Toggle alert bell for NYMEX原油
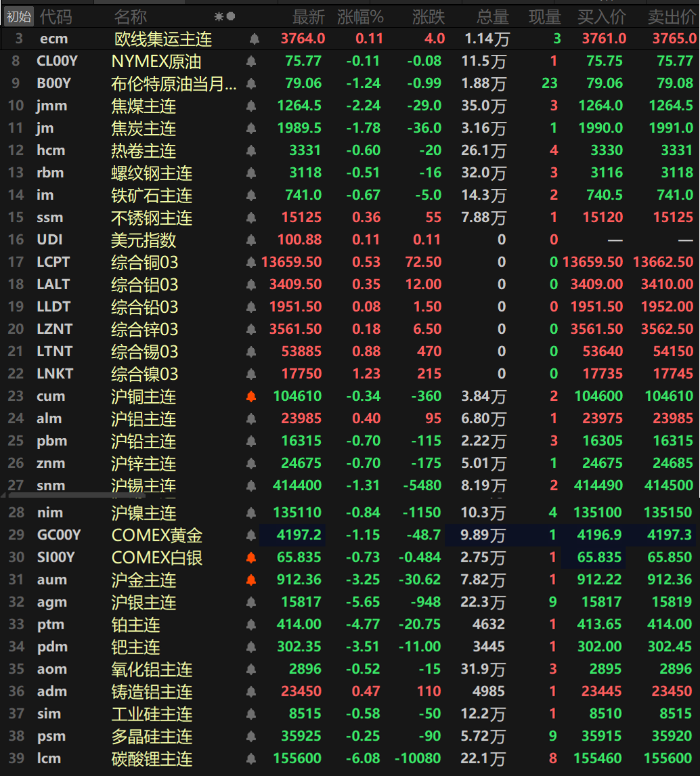Viewport: 700px width, 776px height. pyautogui.click(x=251, y=61)
